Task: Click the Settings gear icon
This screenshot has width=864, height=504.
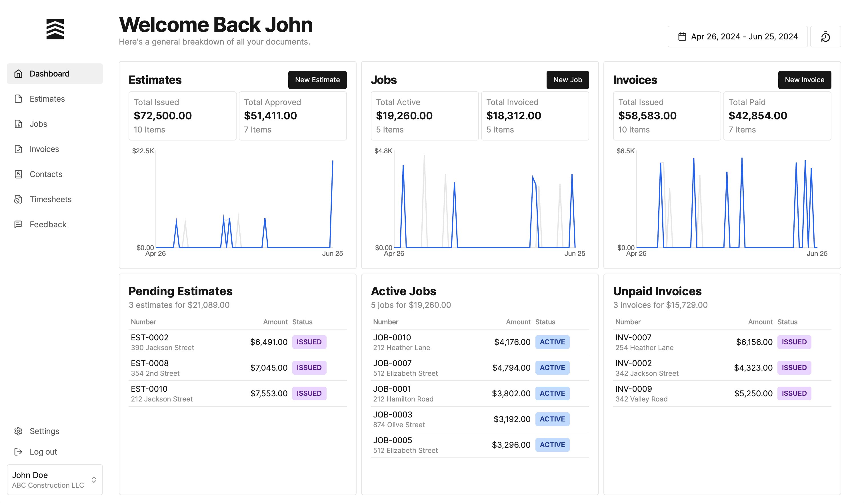Action: pyautogui.click(x=18, y=431)
